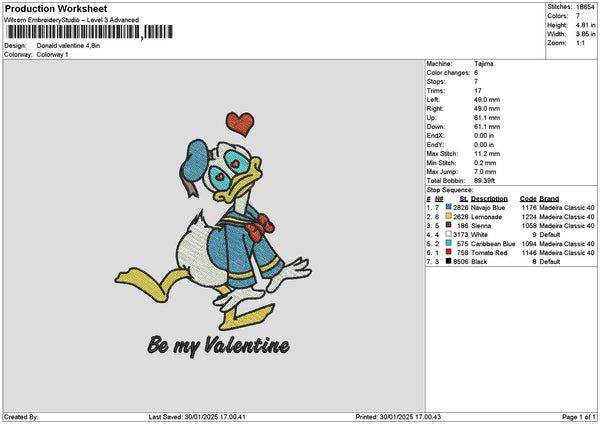Click the Max Jump value 7.0 mm
The image size is (600, 424).
pyautogui.click(x=485, y=172)
